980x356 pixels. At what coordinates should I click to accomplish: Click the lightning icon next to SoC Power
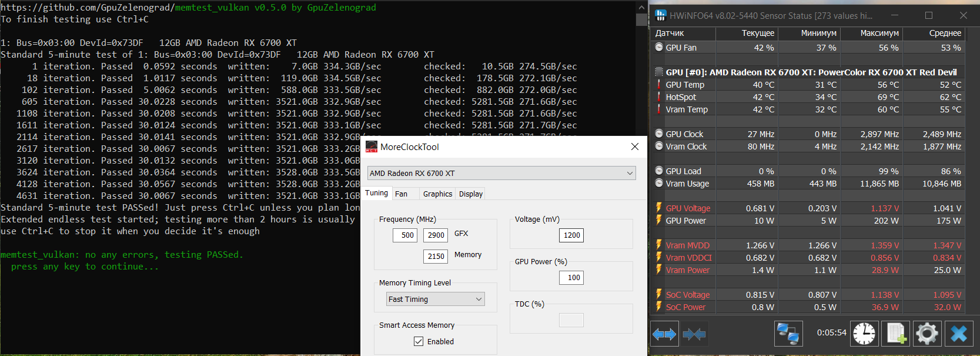pyautogui.click(x=659, y=307)
